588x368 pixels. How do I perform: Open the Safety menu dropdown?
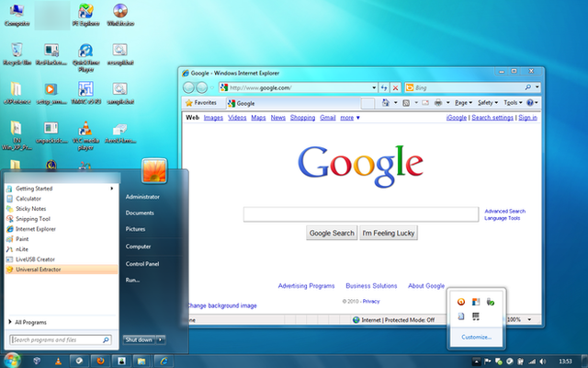(x=488, y=102)
